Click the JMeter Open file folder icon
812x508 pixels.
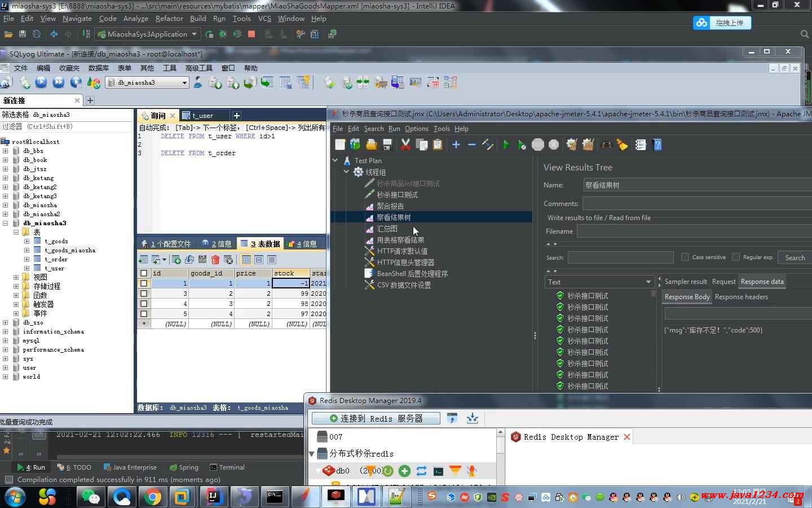click(371, 145)
